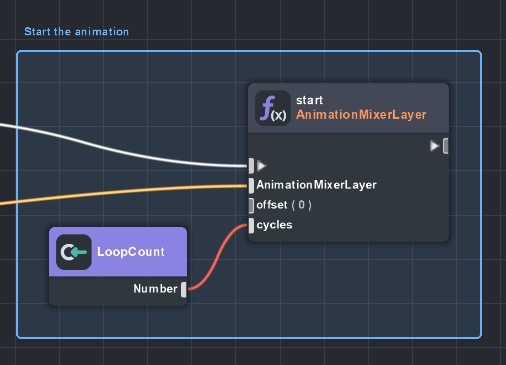Click the execution input arrow on start node
Screen dimensions: 506x365
pos(261,166)
